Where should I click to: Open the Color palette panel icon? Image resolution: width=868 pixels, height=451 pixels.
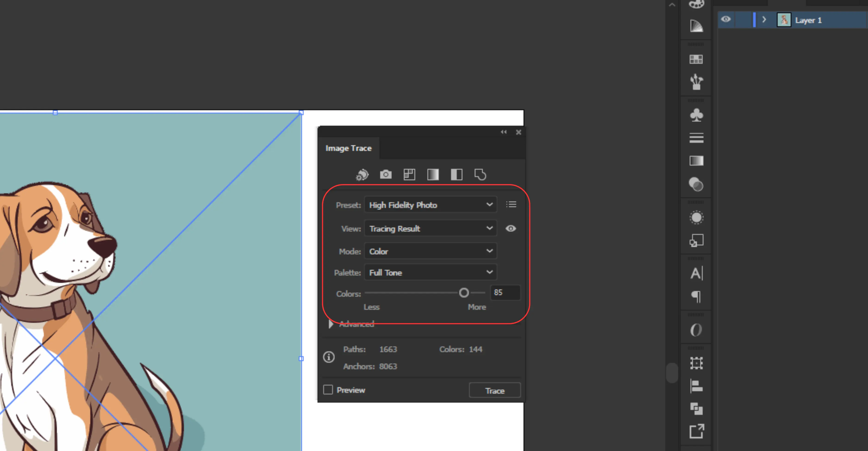696,4
